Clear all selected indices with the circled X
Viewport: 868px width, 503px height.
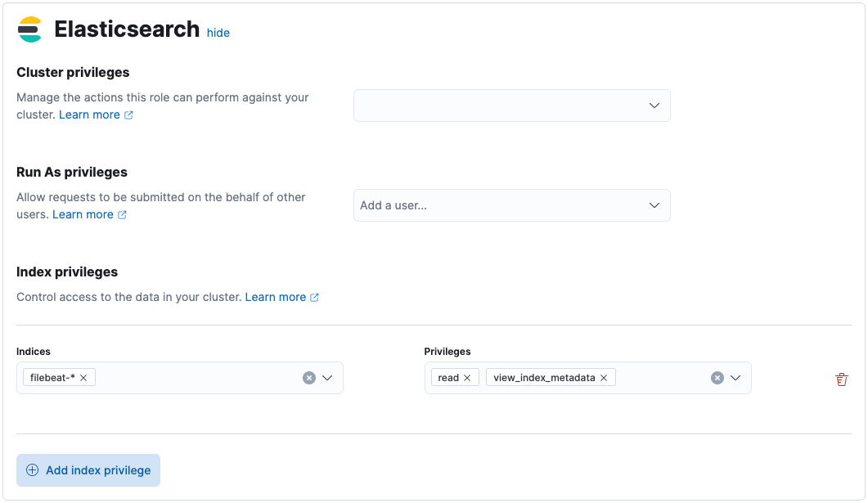[x=309, y=377]
